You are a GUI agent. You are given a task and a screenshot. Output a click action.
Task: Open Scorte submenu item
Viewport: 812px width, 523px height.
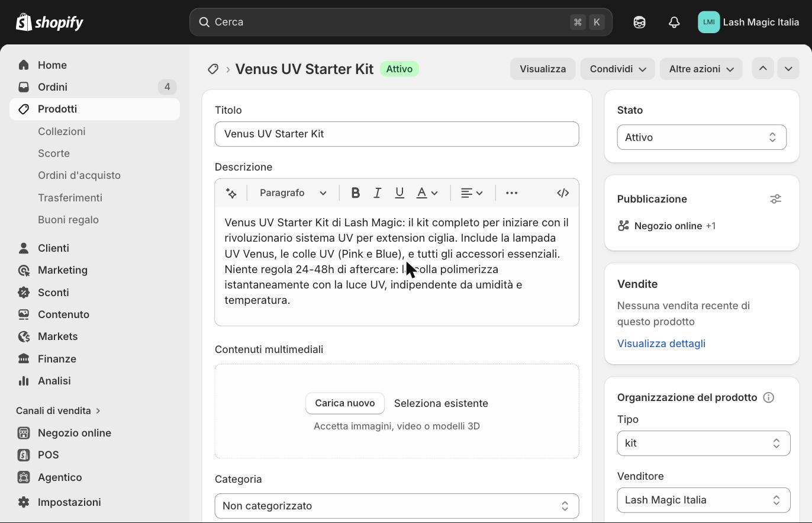[54, 153]
